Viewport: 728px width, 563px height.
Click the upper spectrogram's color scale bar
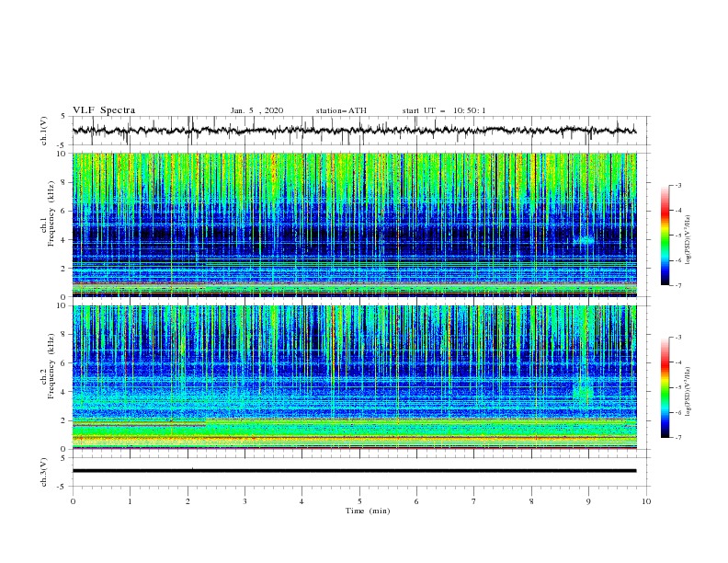coord(665,236)
